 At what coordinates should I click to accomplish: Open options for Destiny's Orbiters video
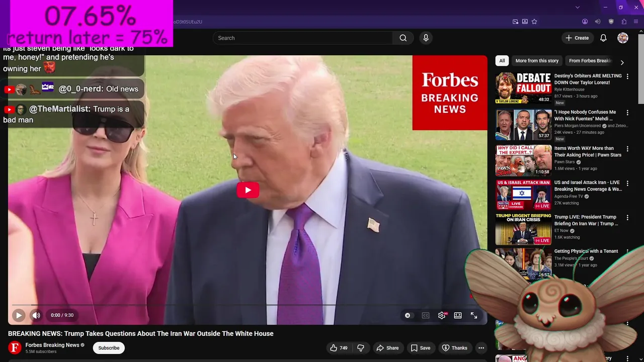pos(627,76)
